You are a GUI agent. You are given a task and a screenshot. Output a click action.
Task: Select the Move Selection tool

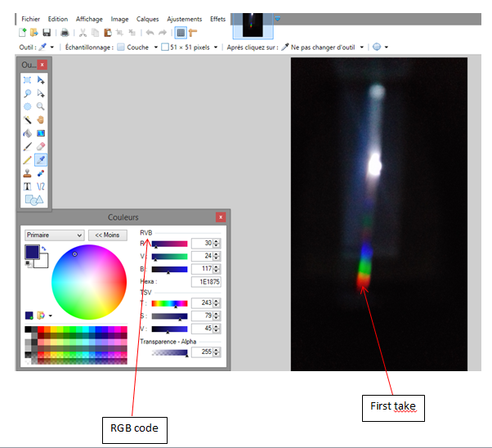pyautogui.click(x=41, y=93)
